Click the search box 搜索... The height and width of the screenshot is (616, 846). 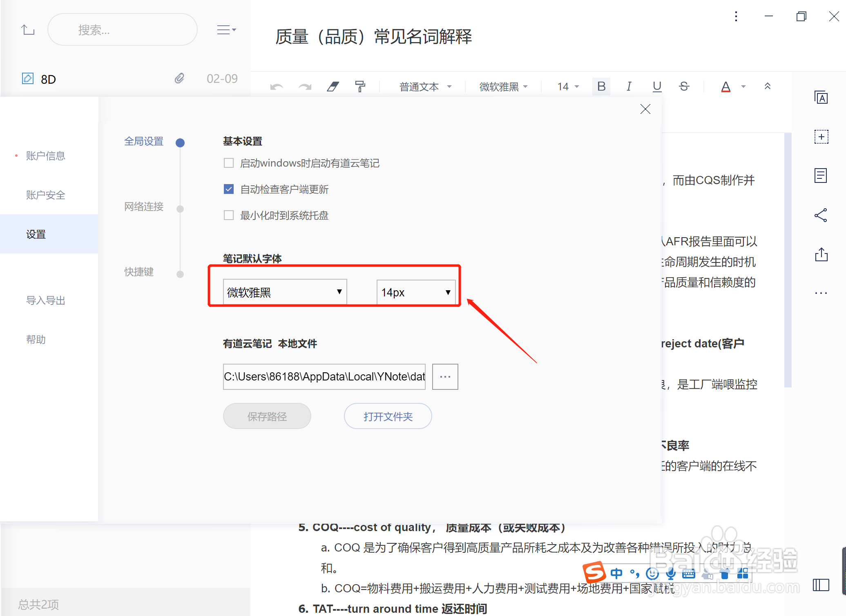[x=123, y=30]
